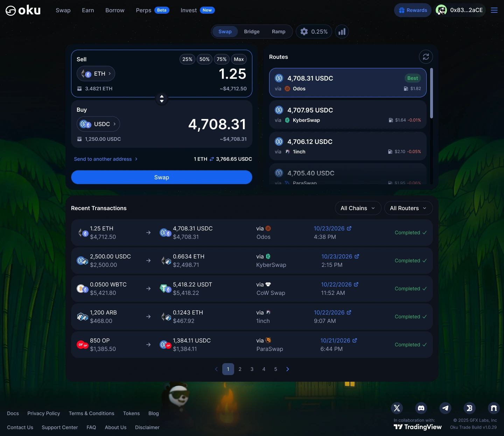Screen dimensions: 504x436
Task: Open the USDC buy token selector
Action: pos(98,124)
